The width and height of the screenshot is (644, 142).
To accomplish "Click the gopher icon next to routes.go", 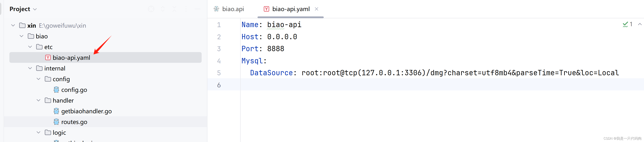I will pyautogui.click(x=56, y=122).
